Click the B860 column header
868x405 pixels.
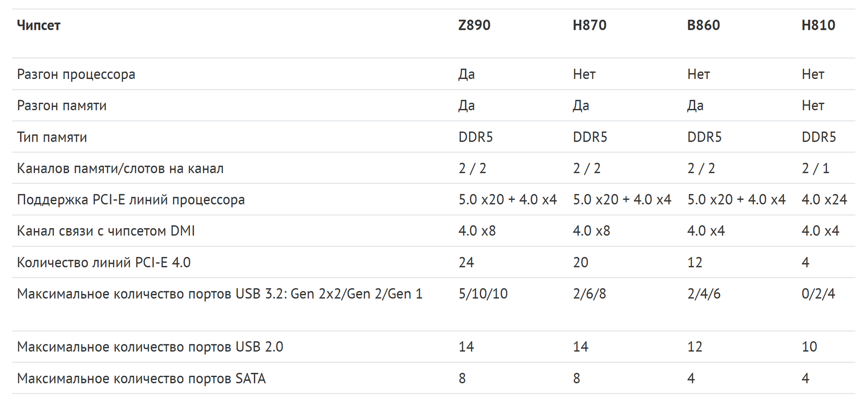click(703, 25)
